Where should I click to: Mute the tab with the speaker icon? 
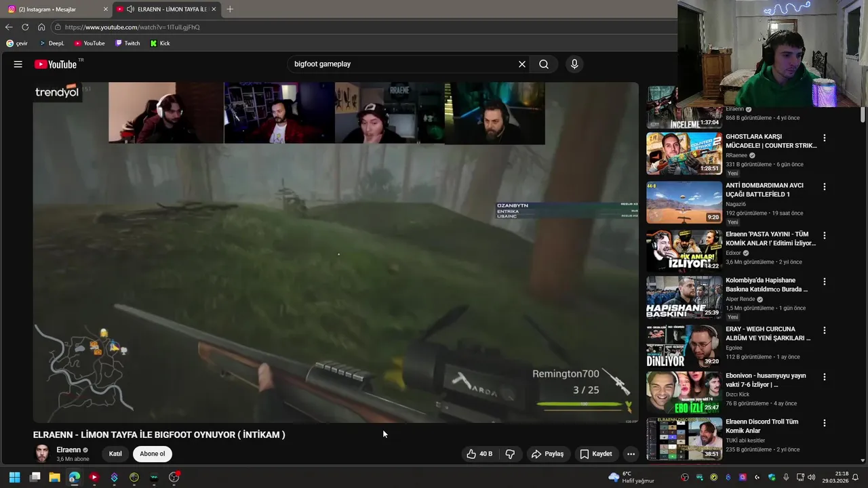coord(130,9)
